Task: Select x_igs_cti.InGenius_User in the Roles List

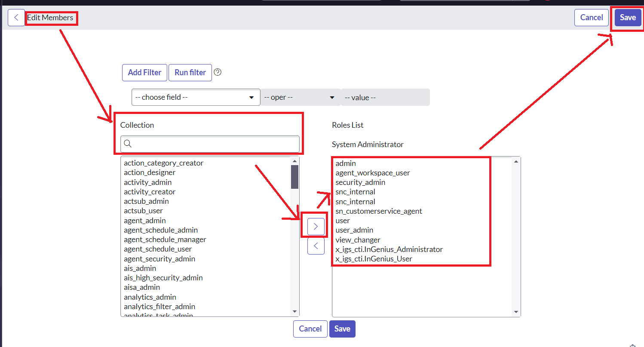Action: pyautogui.click(x=374, y=259)
